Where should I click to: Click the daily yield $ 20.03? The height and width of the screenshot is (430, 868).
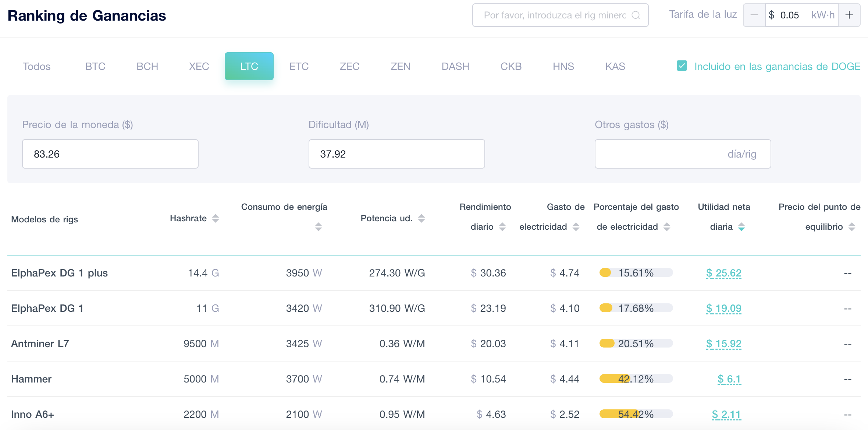(488, 344)
